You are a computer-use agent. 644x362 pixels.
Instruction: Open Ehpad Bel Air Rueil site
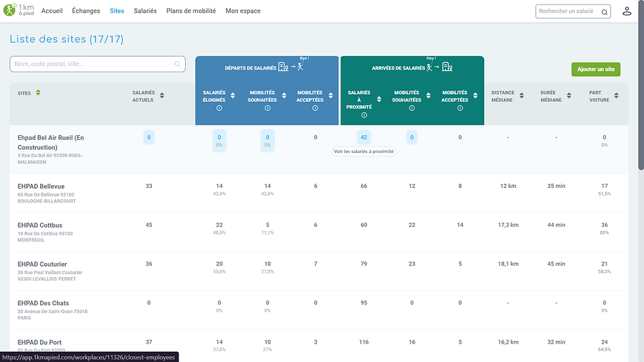(51, 143)
